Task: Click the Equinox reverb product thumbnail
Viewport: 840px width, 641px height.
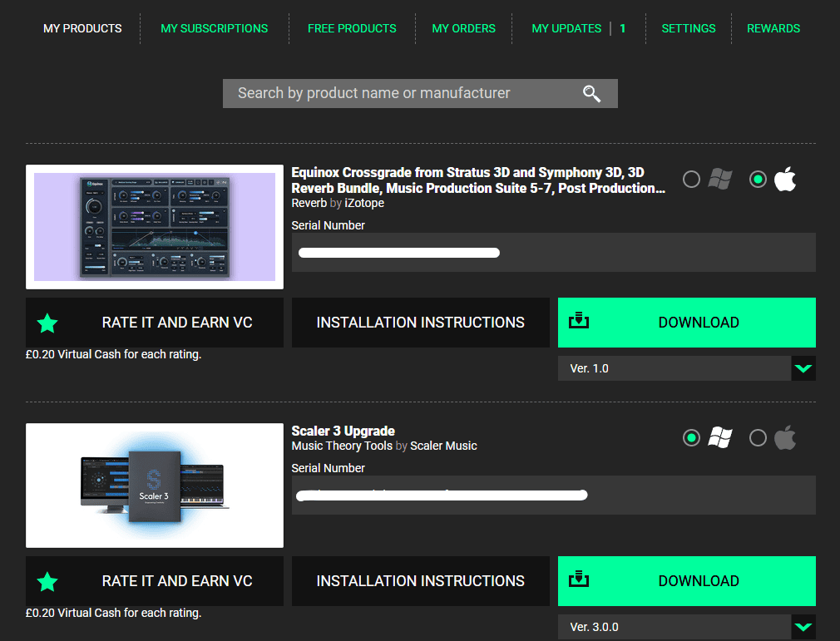Action: pyautogui.click(x=155, y=227)
